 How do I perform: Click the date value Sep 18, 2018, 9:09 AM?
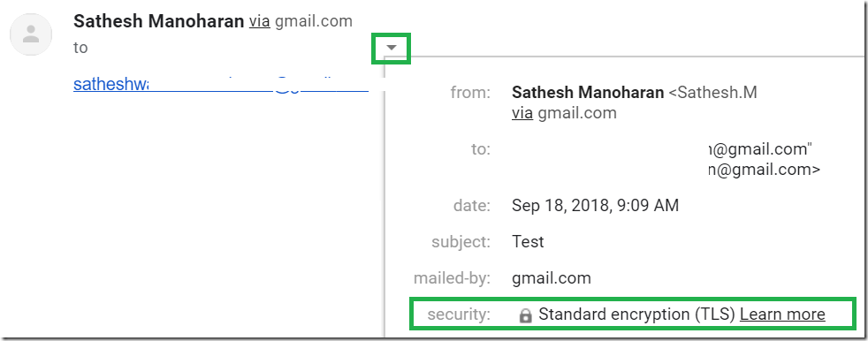pos(595,206)
